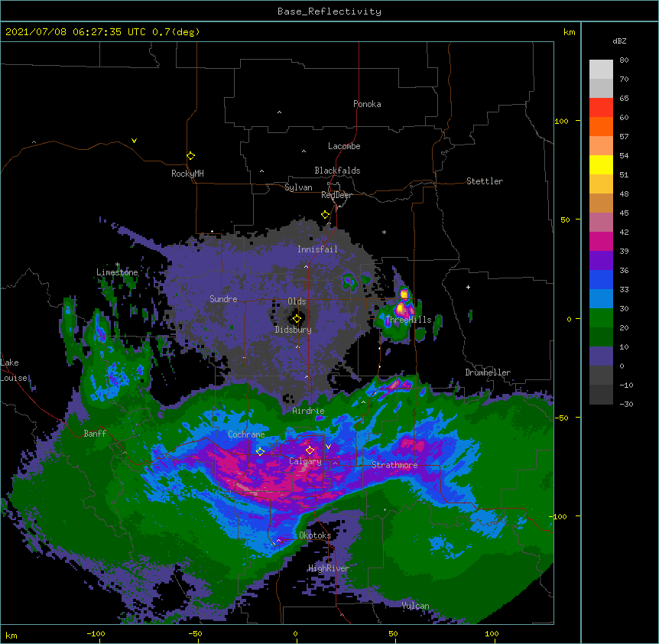Click the Calgary city label

point(305,461)
